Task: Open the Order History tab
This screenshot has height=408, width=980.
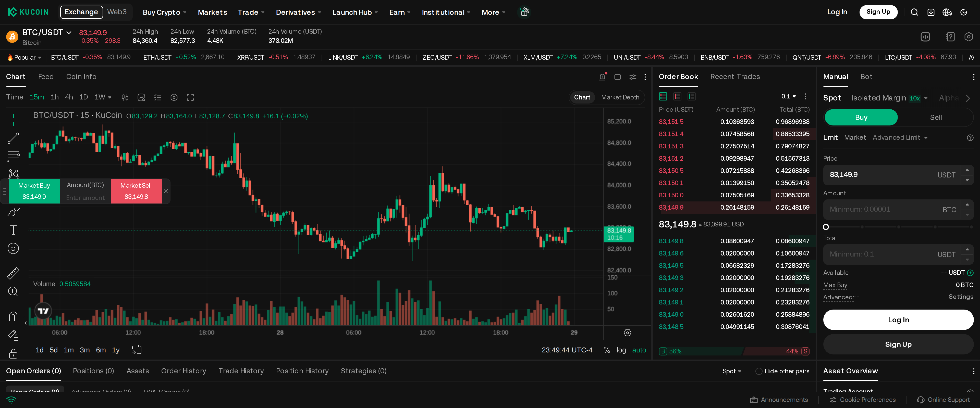Action: (x=183, y=371)
